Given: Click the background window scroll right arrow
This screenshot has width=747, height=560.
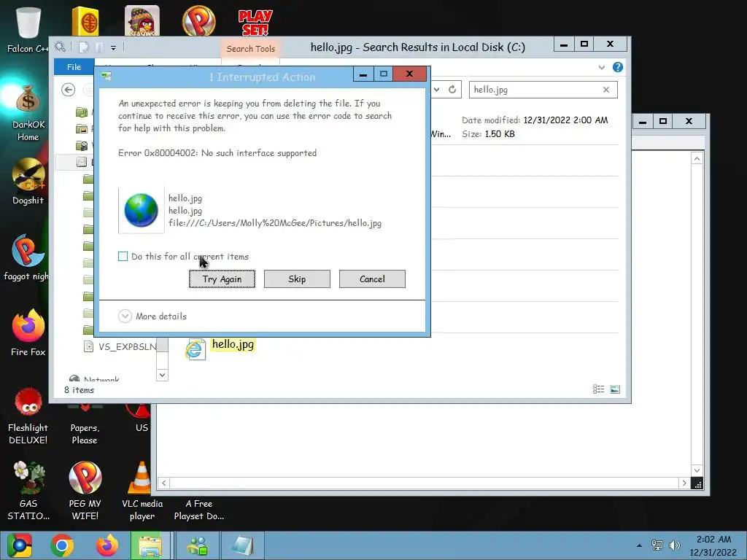Looking at the screenshot, I should click(684, 483).
